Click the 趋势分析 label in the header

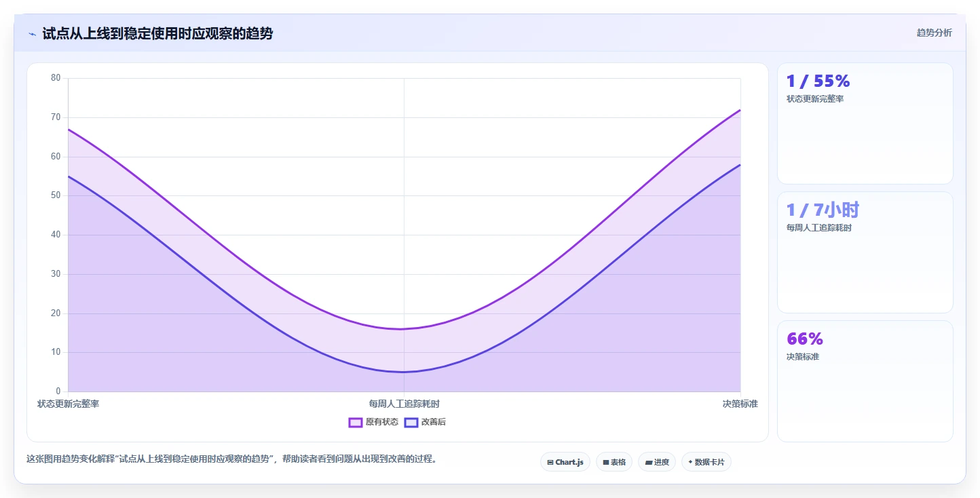click(934, 33)
